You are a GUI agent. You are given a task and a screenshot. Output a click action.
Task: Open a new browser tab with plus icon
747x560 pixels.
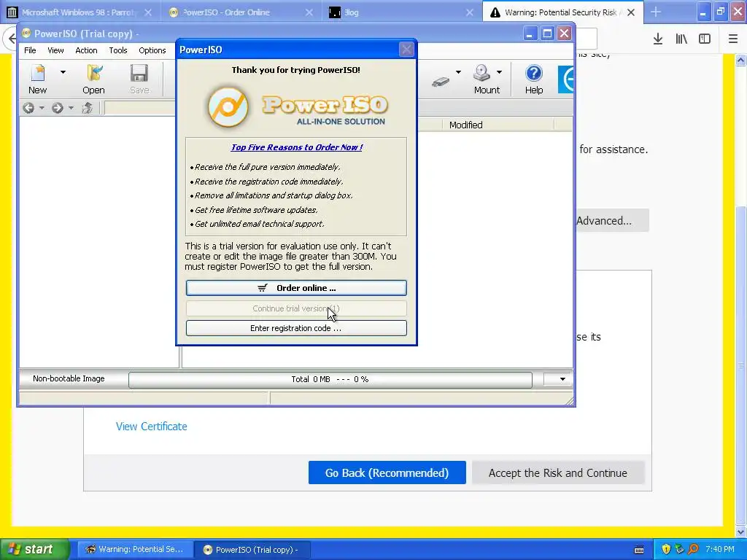656,12
